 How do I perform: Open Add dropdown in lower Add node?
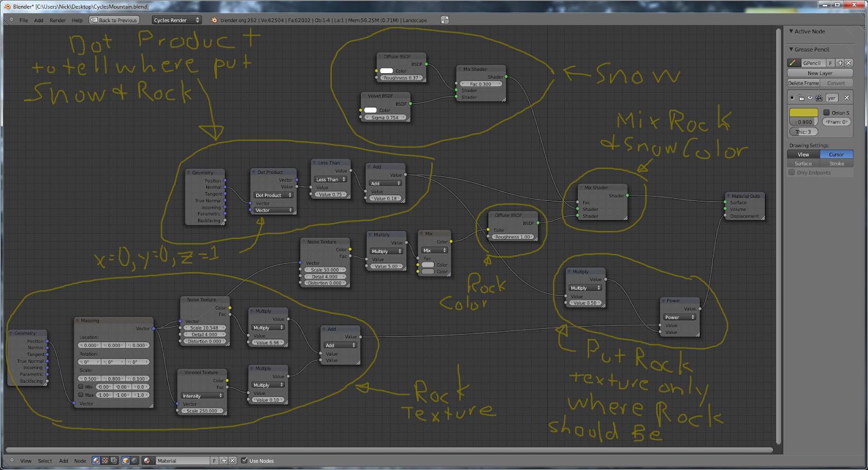pyautogui.click(x=340, y=345)
